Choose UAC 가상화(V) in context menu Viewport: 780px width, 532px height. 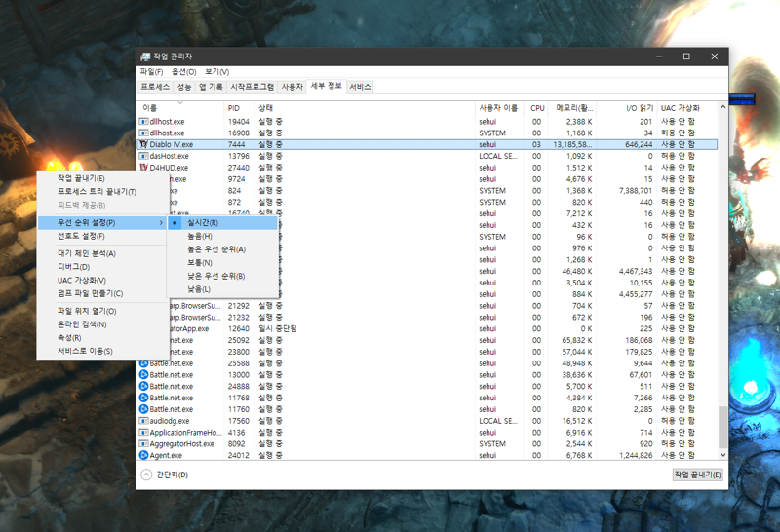(x=102, y=281)
